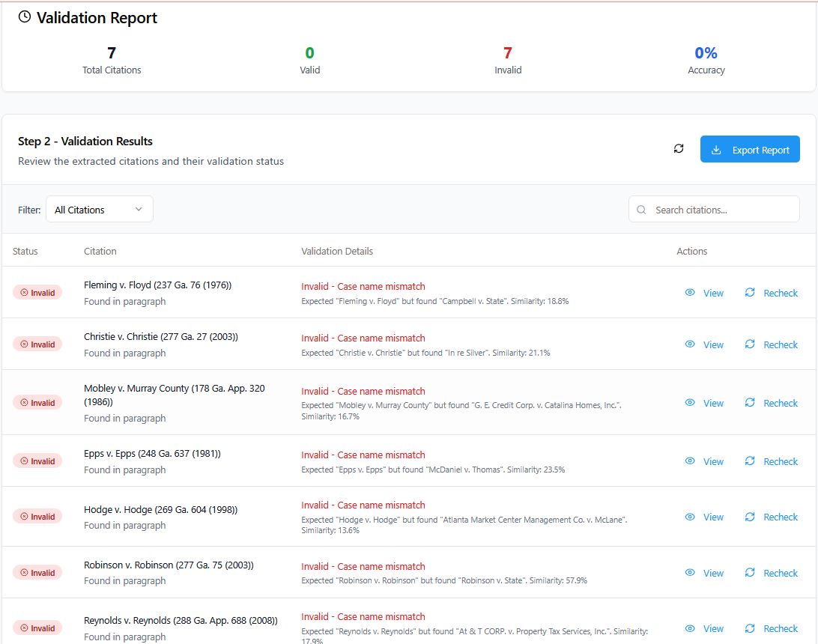Recheck the Robinson v. Robinson citation
The image size is (818, 644).
tap(771, 573)
